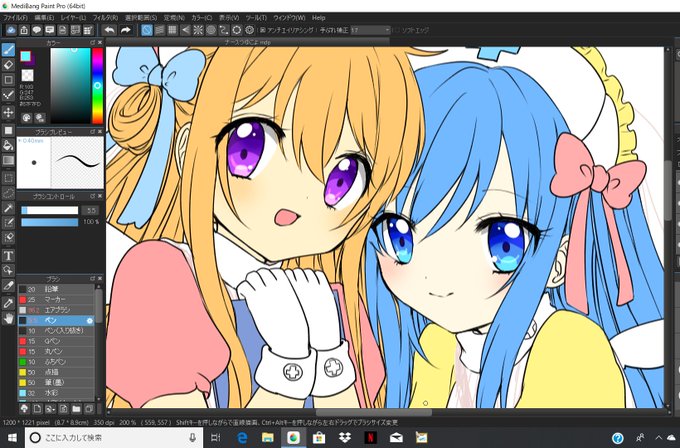The image size is (680, 448).
Task: Click the cloud save icon in toolbar
Action: [x=11, y=30]
